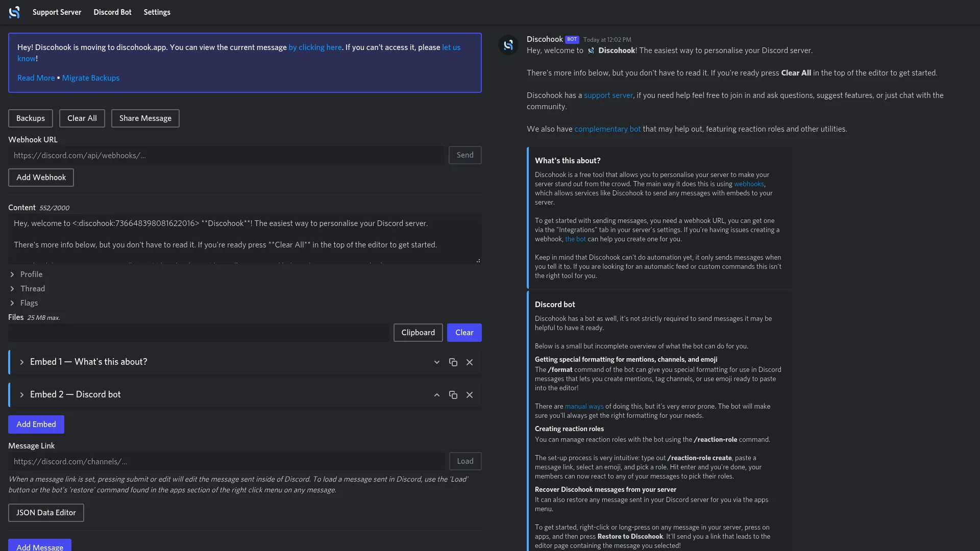Paste file from Clipboard button
The height and width of the screenshot is (551, 980).
click(x=418, y=333)
